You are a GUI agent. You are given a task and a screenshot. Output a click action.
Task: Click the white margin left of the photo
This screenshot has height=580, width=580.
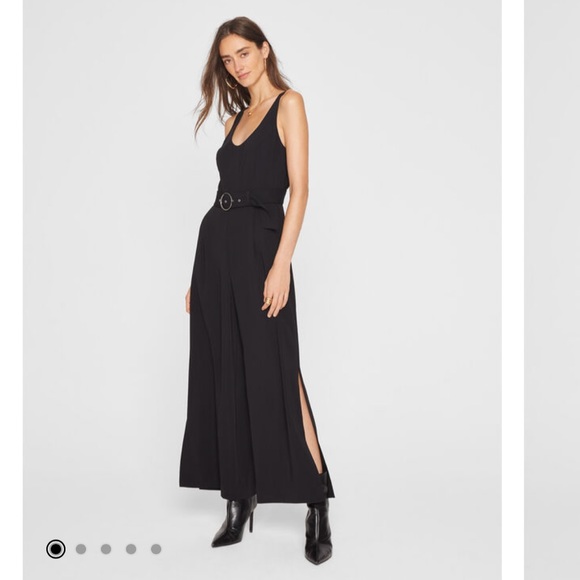tap(11, 290)
